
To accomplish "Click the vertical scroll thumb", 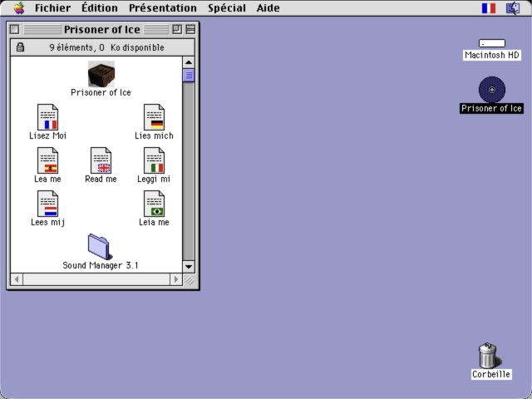I will (x=189, y=76).
